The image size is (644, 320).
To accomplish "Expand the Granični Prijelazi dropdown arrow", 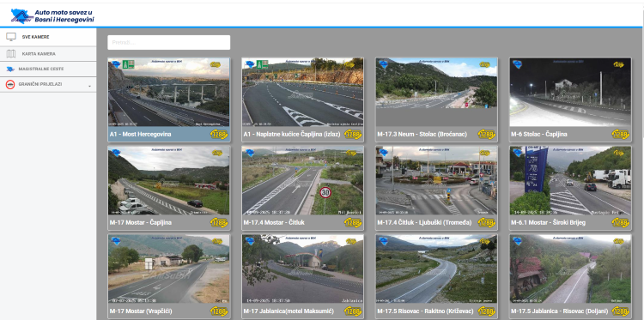I will pyautogui.click(x=89, y=86).
